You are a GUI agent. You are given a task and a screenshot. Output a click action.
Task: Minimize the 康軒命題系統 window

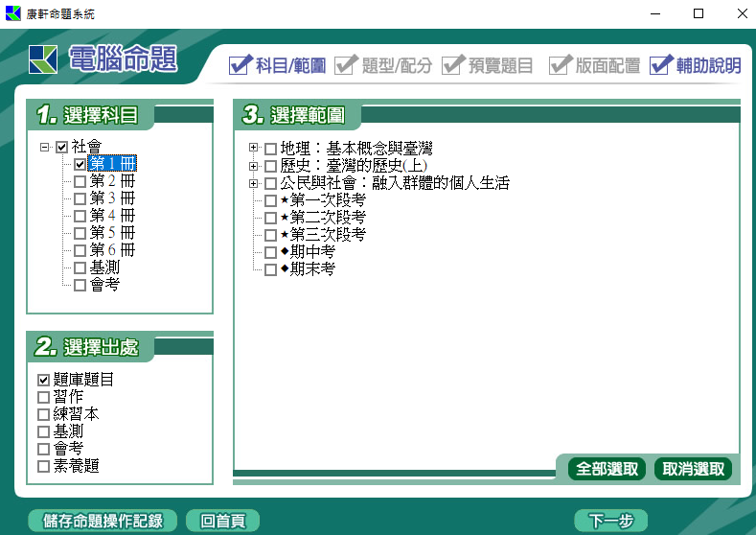click(655, 13)
